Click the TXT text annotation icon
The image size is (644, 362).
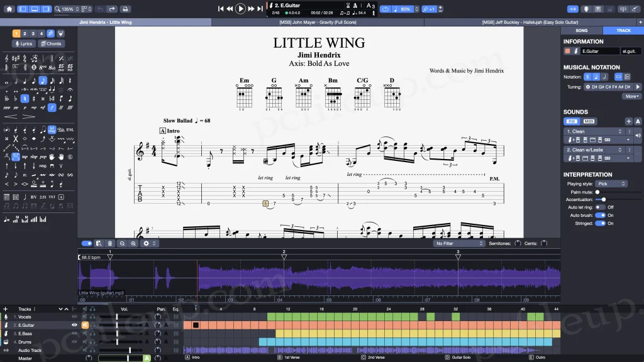coord(52,197)
